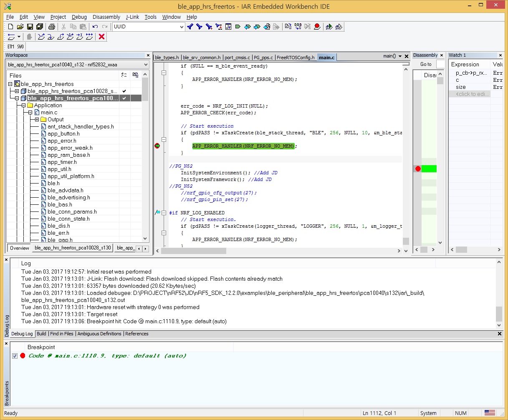Click the Workspace file tree vertical scrollbar

(x=145, y=156)
